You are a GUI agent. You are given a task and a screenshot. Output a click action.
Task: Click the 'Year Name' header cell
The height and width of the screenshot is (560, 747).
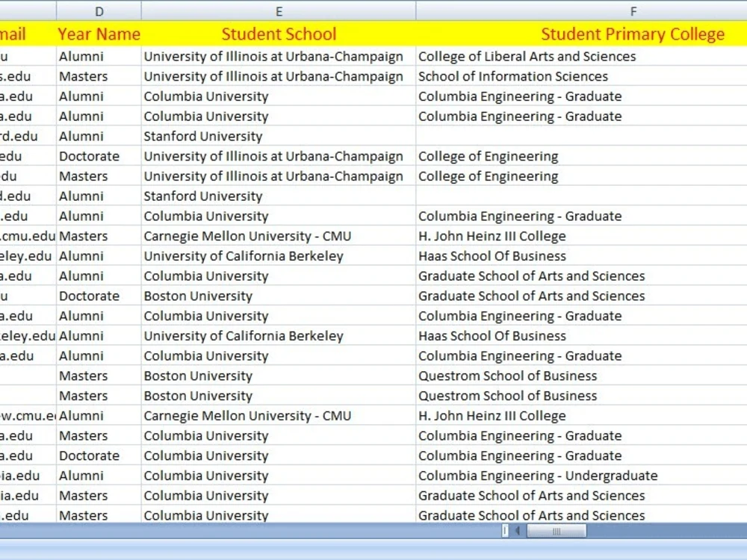pos(99,34)
